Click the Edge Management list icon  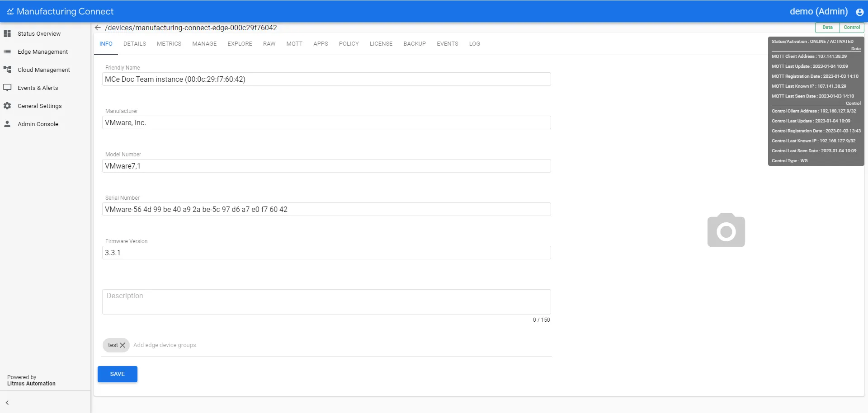pos(7,52)
